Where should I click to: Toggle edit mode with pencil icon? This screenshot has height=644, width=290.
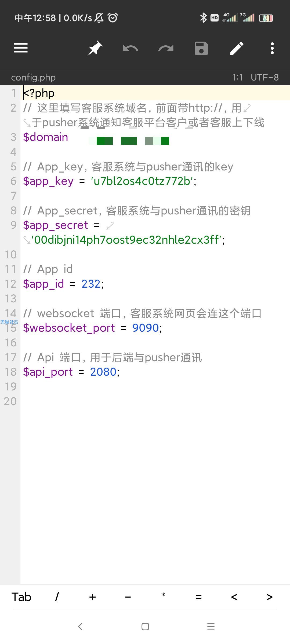pyautogui.click(x=237, y=48)
